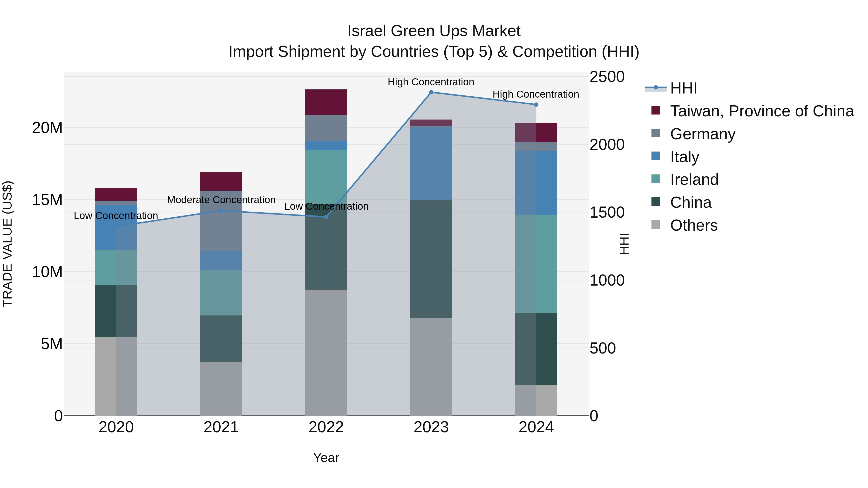868x488 pixels.
Task: Click the 2021 x-axis tick label
Action: [x=221, y=427]
